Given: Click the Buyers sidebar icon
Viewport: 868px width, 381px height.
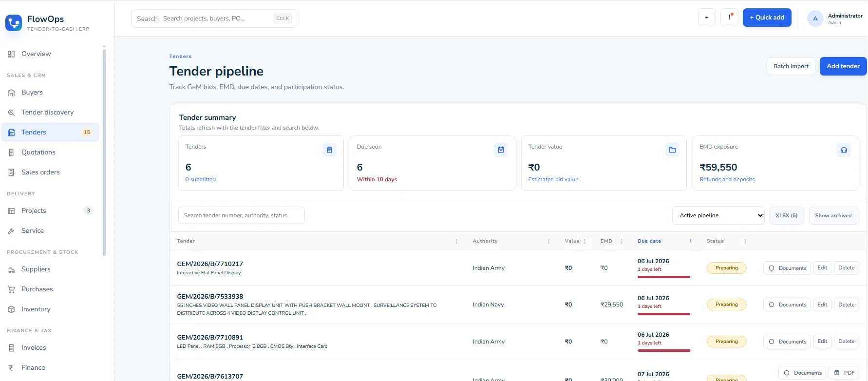Looking at the screenshot, I should 11,93.
